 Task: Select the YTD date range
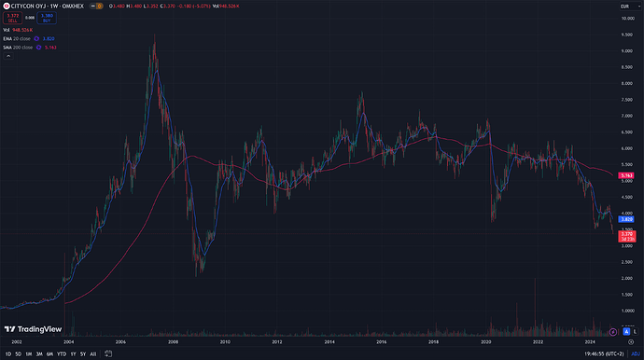(x=62, y=353)
